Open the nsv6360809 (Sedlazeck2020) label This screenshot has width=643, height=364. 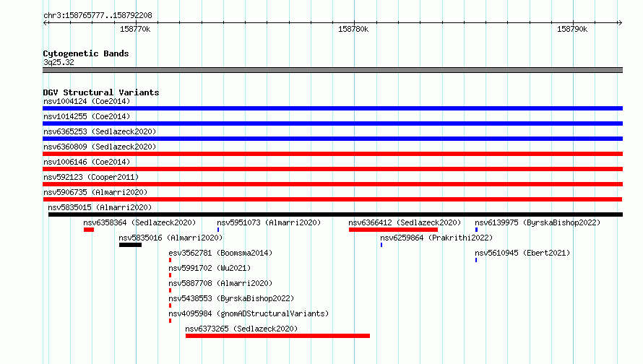pos(100,147)
